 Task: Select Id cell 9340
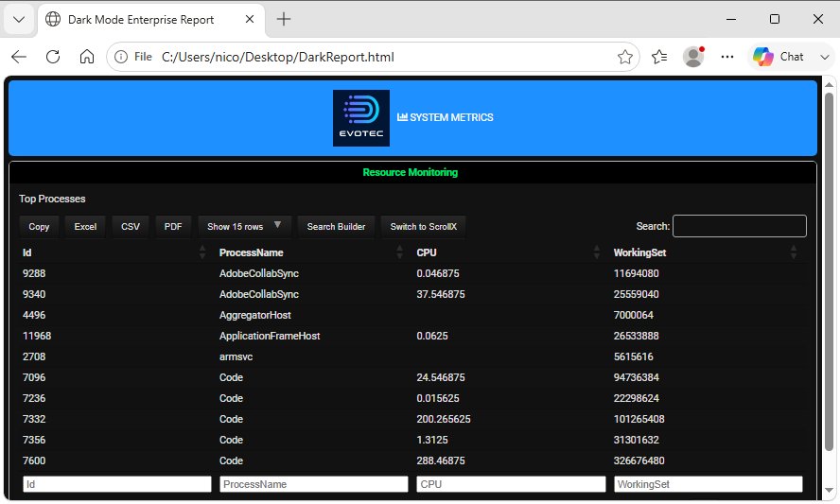coord(34,295)
